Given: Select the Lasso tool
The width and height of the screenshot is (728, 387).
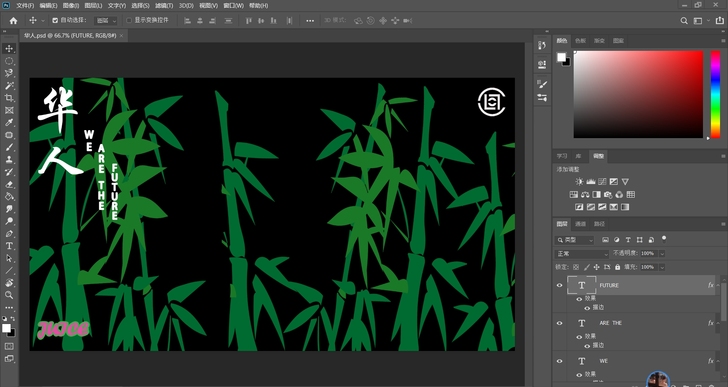Looking at the screenshot, I should pyautogui.click(x=9, y=73).
